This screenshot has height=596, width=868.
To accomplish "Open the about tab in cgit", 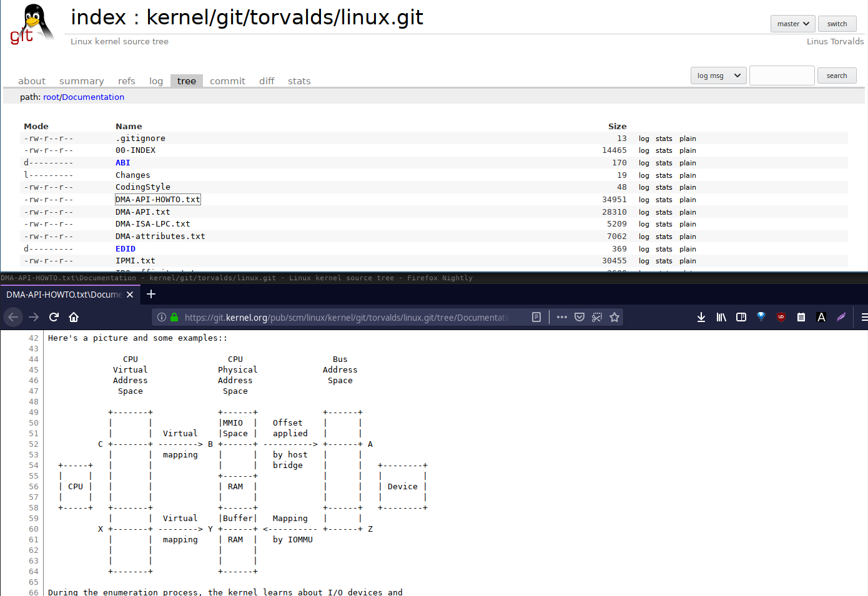I will [x=32, y=81].
